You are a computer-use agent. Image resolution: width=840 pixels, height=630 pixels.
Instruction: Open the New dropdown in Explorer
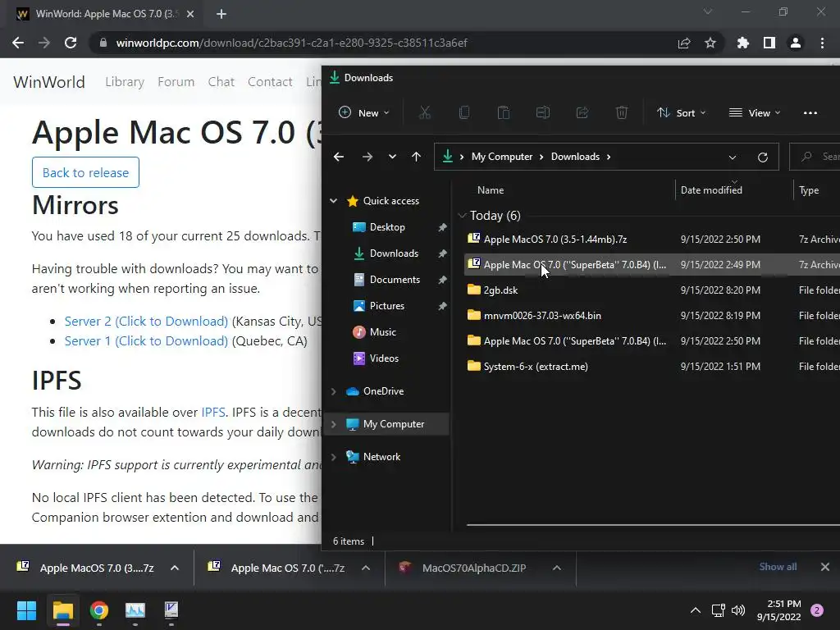coord(363,112)
